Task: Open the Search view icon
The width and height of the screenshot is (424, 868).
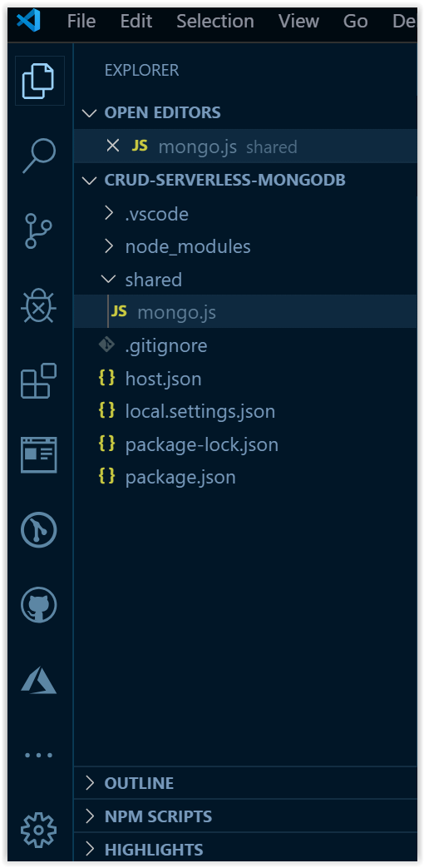Action: pos(39,156)
